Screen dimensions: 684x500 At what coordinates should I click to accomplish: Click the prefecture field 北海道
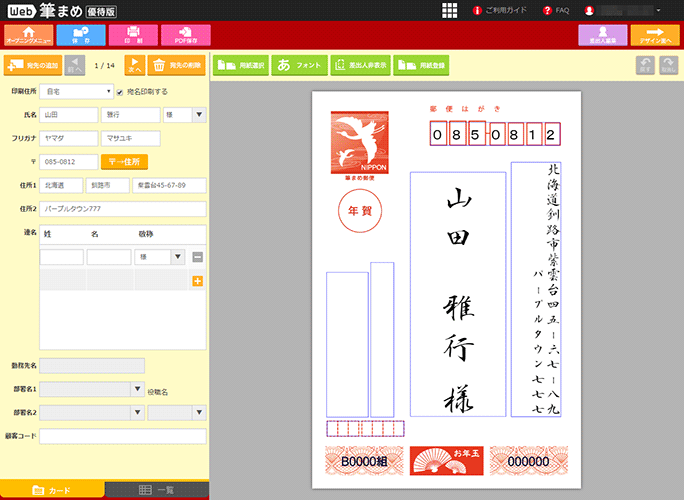[61, 185]
